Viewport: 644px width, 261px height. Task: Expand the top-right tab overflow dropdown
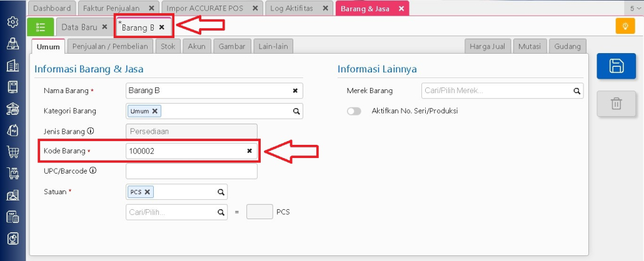point(635,8)
